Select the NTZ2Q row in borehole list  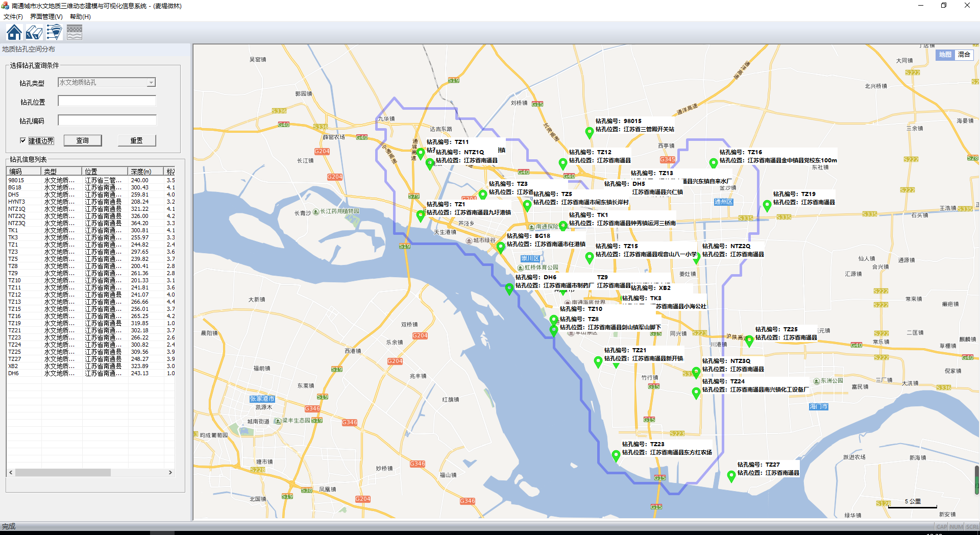click(x=91, y=216)
